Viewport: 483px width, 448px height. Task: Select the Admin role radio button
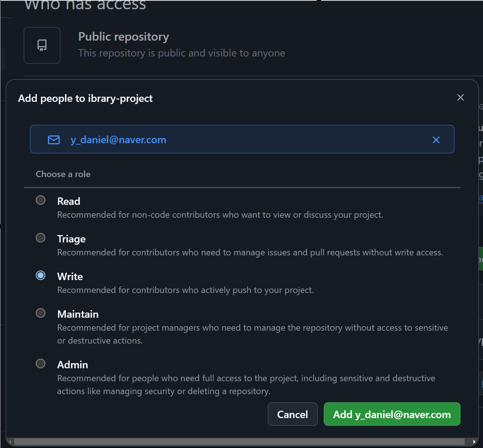coord(41,363)
